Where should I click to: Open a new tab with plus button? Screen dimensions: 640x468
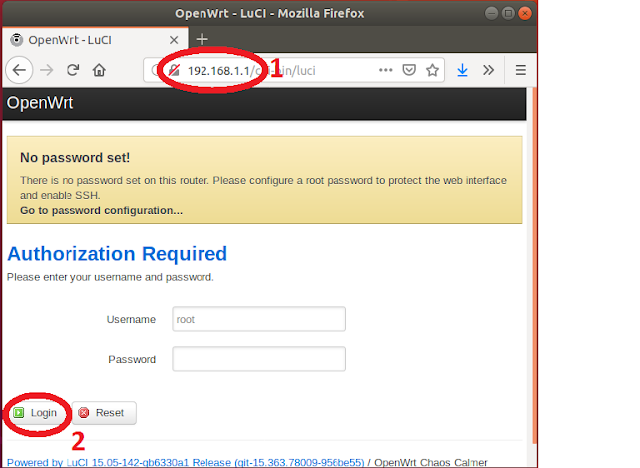pyautogui.click(x=202, y=40)
